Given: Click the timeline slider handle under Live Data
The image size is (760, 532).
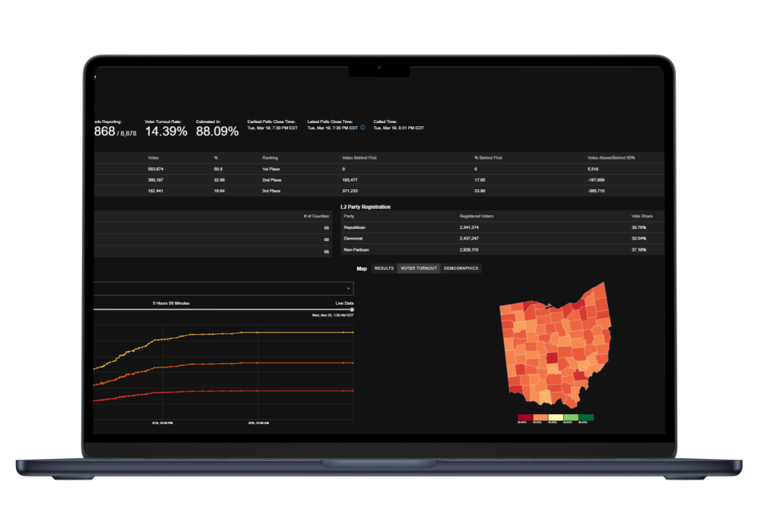Looking at the screenshot, I should click(352, 309).
